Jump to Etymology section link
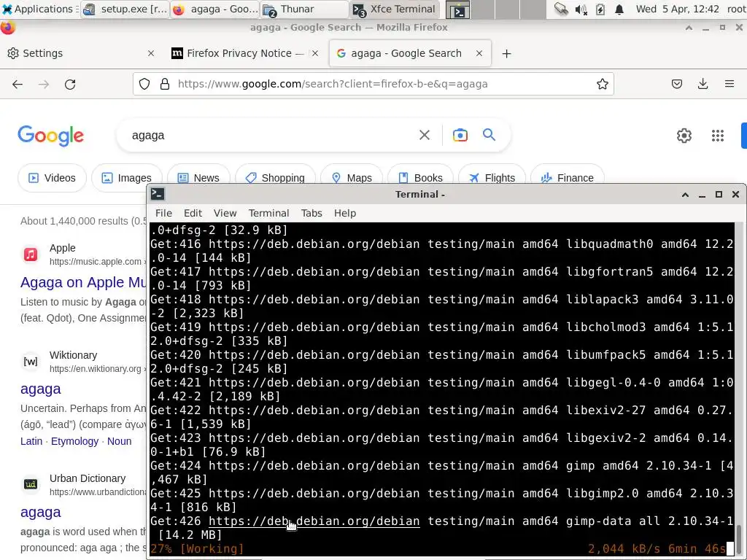The width and height of the screenshot is (747, 560). click(x=75, y=441)
